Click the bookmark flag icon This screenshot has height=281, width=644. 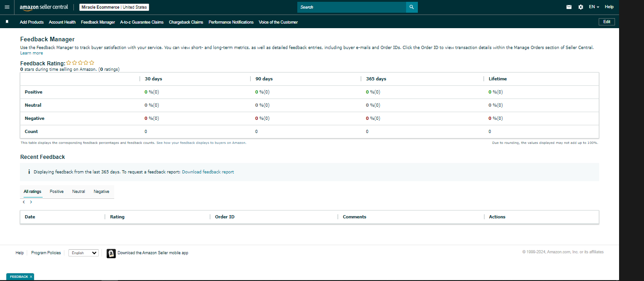(7, 22)
